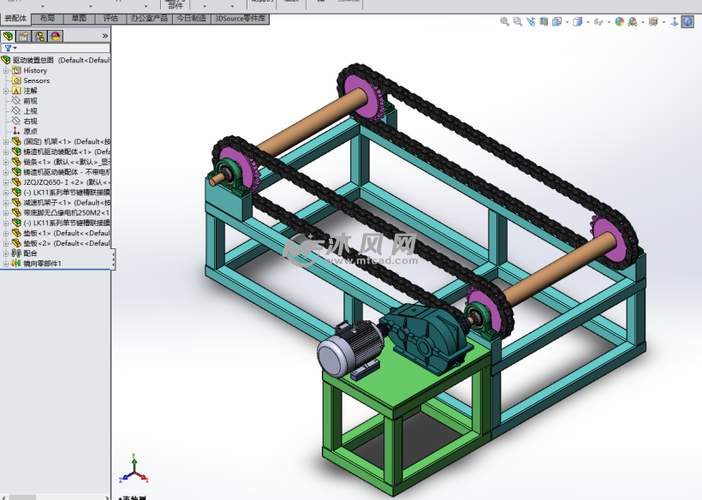
Task: Expand the History tree node
Action: [x=5, y=71]
